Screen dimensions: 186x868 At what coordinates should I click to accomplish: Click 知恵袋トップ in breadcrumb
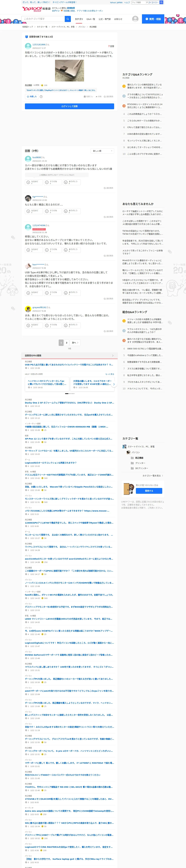(28, 27)
